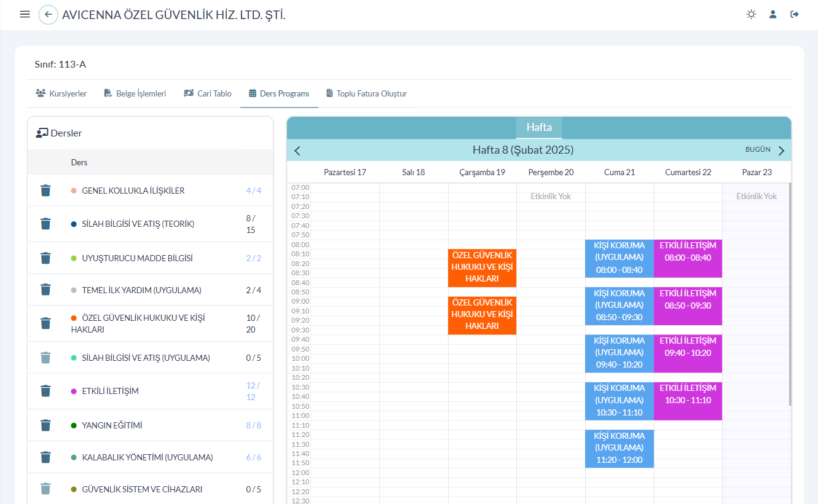Click the BUGÜN button
This screenshot has height=504, width=818.
pos(758,150)
